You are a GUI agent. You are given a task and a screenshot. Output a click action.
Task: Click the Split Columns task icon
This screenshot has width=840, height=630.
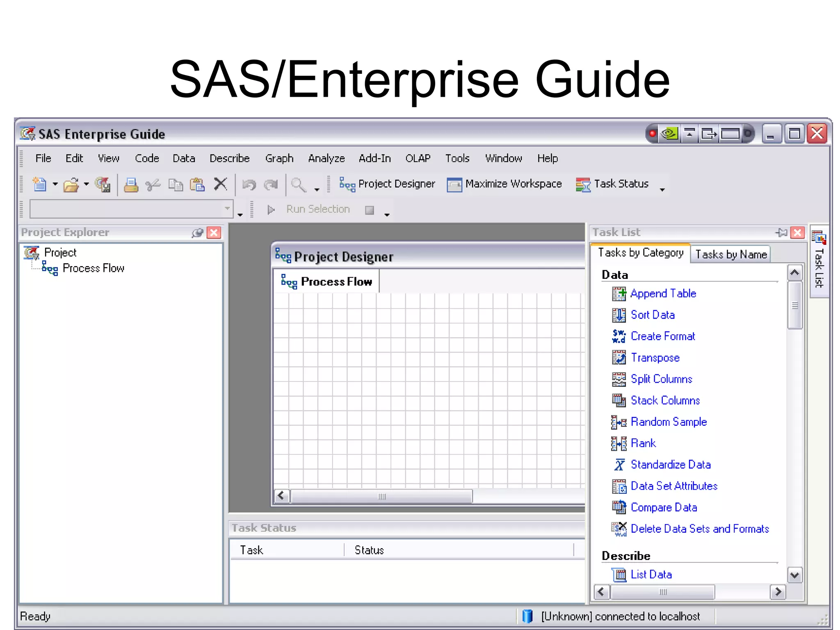pos(619,379)
